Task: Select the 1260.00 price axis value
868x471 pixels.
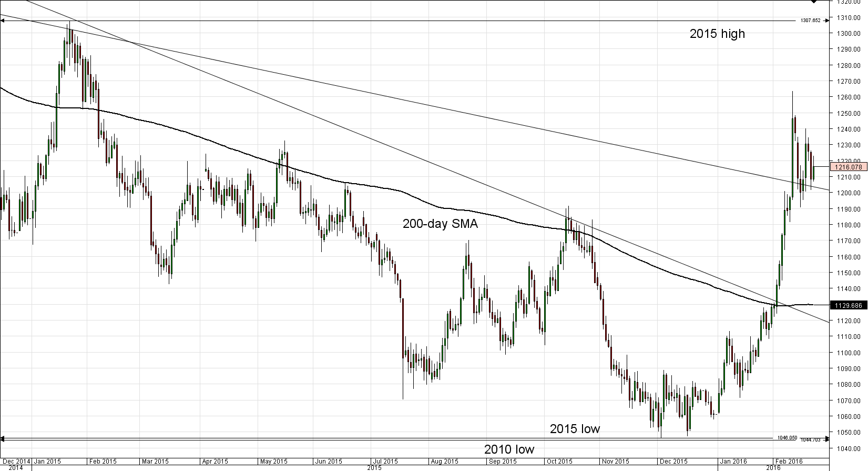Action: 850,97
